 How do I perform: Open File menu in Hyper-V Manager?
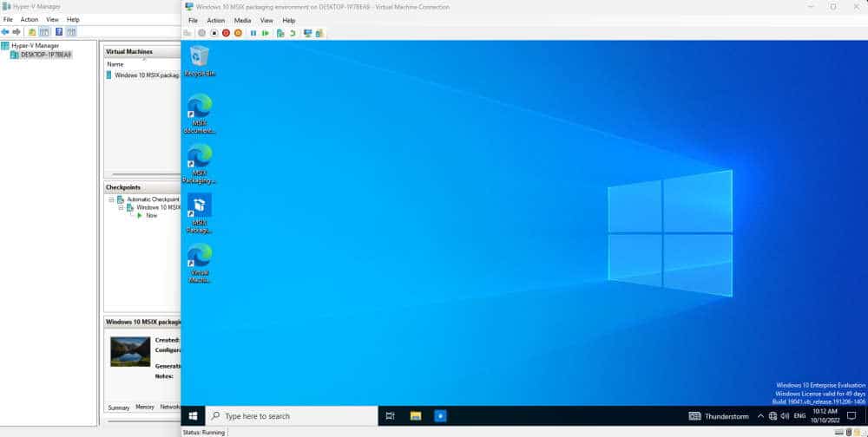click(8, 19)
